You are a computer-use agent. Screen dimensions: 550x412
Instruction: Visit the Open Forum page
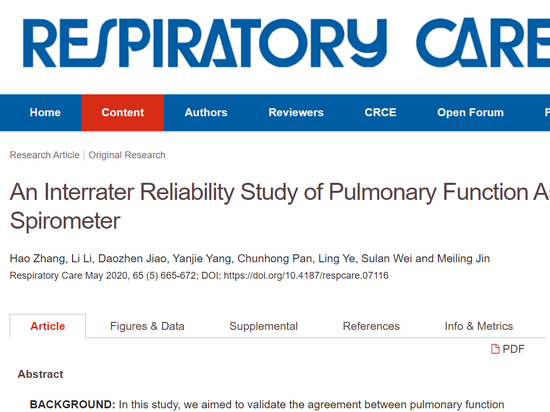pyautogui.click(x=470, y=113)
